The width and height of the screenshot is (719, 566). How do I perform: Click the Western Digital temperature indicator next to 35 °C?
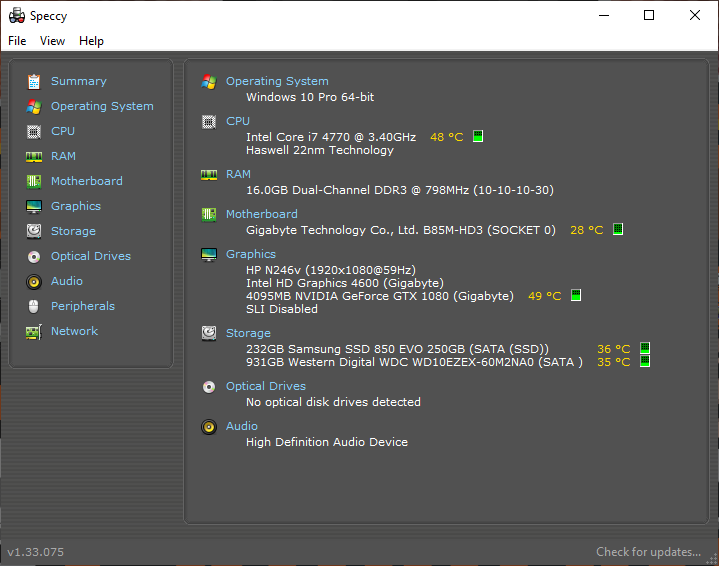[645, 361]
